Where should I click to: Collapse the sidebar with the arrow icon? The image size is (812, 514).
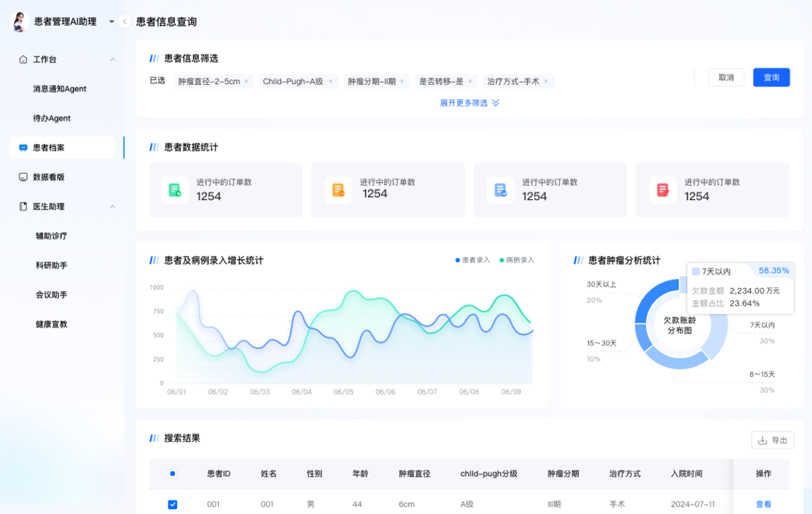click(x=124, y=22)
